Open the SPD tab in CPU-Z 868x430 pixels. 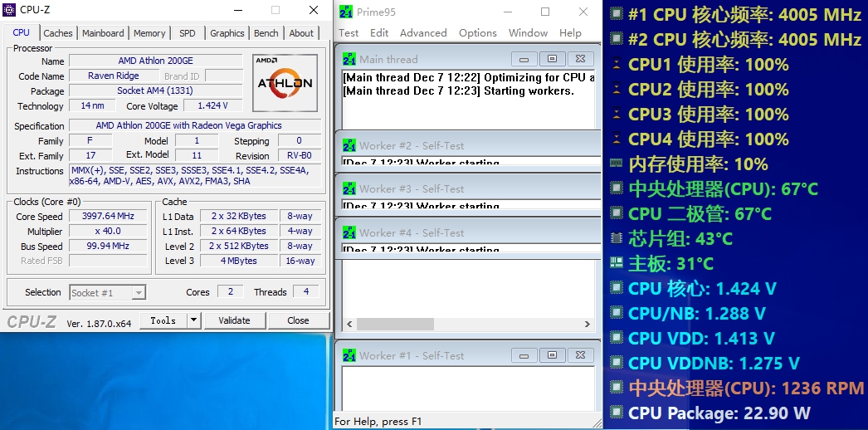coord(188,33)
